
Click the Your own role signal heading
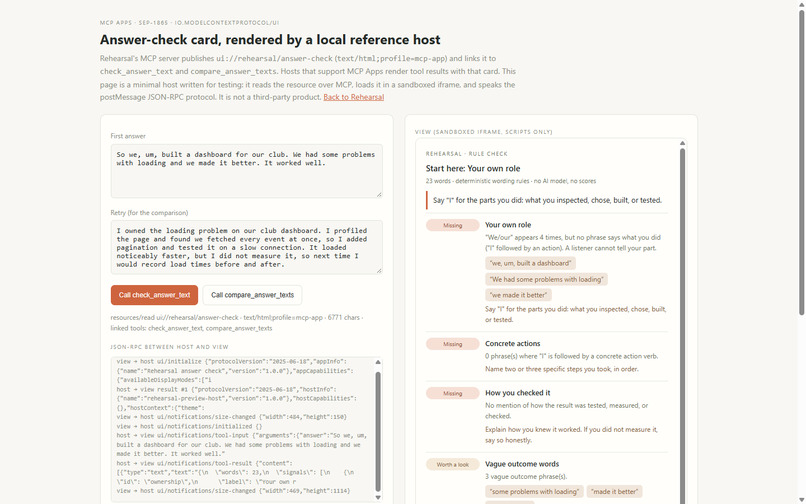pyautogui.click(x=508, y=225)
